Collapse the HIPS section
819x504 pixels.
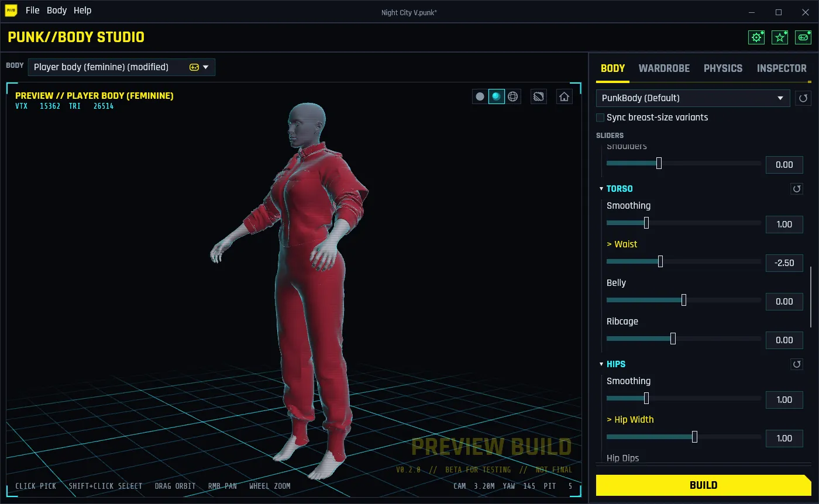pyautogui.click(x=601, y=364)
